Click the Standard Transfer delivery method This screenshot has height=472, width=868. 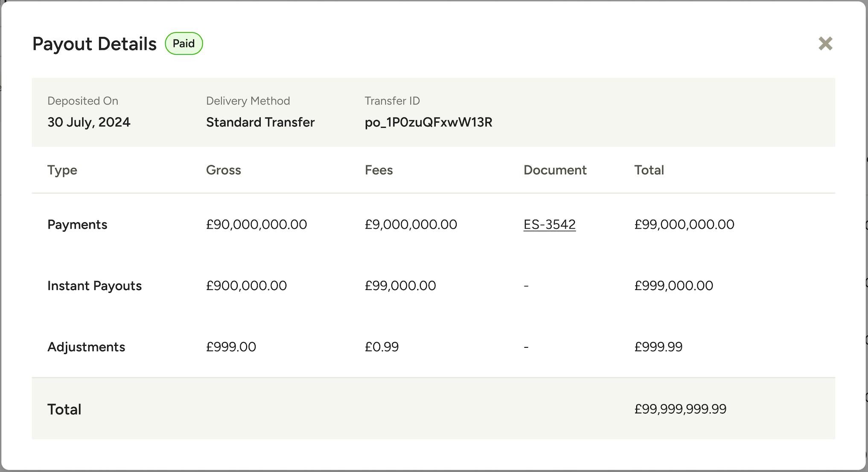[260, 122]
